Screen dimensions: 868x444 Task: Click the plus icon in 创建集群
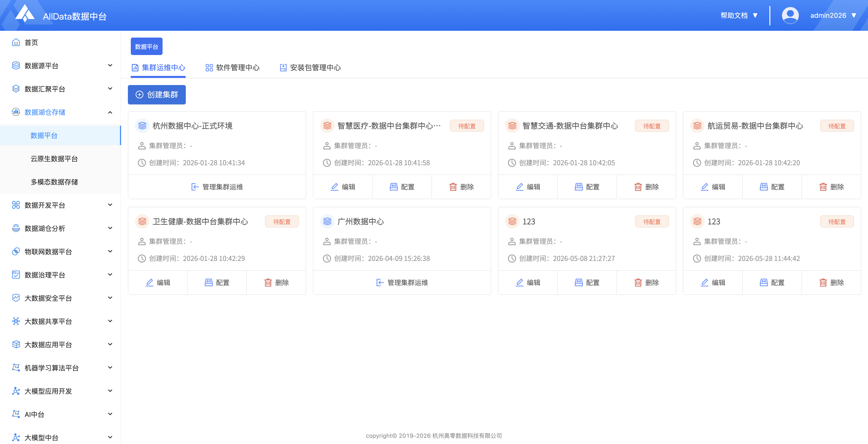(139, 95)
